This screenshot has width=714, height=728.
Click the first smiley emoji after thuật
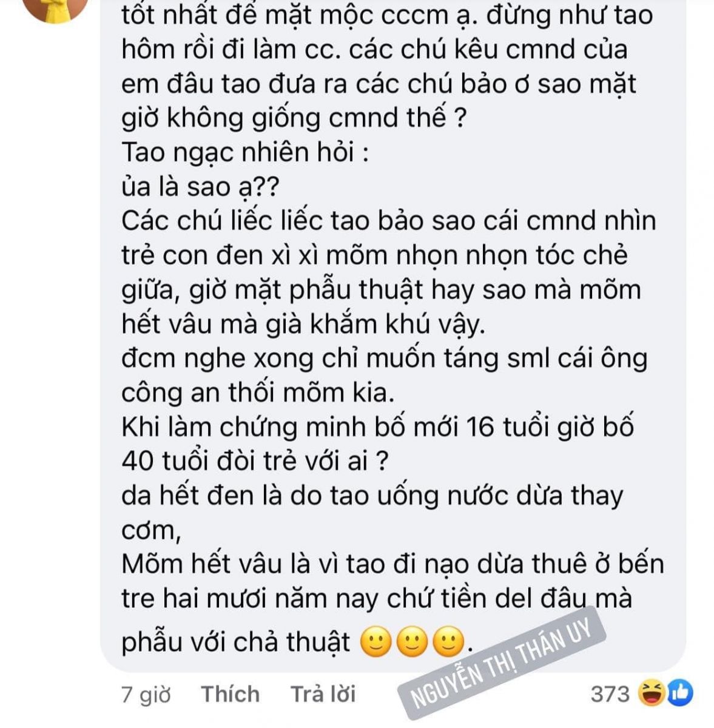[376, 642]
